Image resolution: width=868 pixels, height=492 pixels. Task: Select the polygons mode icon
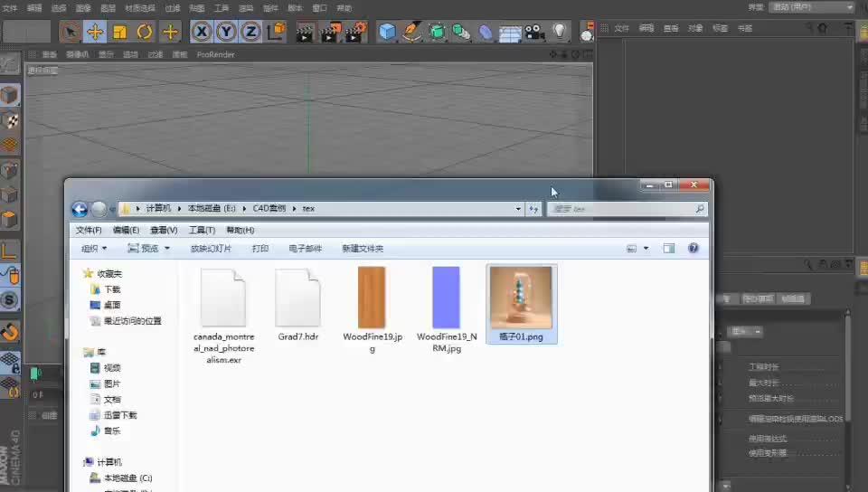pyautogui.click(x=9, y=220)
